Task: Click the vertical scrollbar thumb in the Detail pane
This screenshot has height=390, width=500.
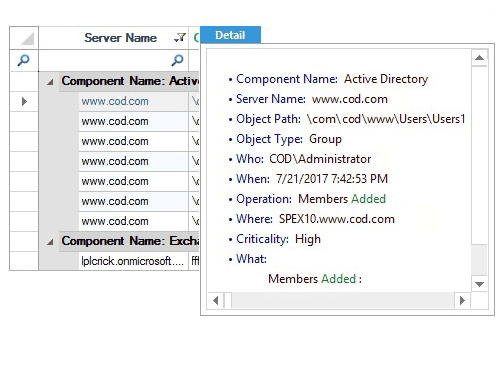Action: coord(479,155)
